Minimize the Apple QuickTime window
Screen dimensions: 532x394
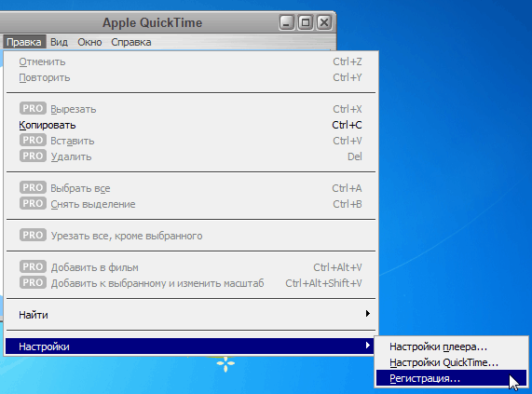click(x=287, y=22)
